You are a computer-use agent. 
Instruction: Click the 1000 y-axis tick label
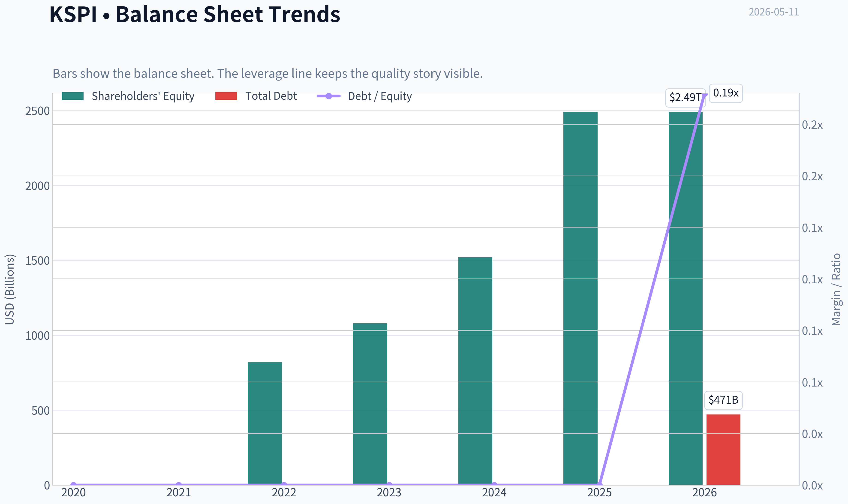coord(37,336)
